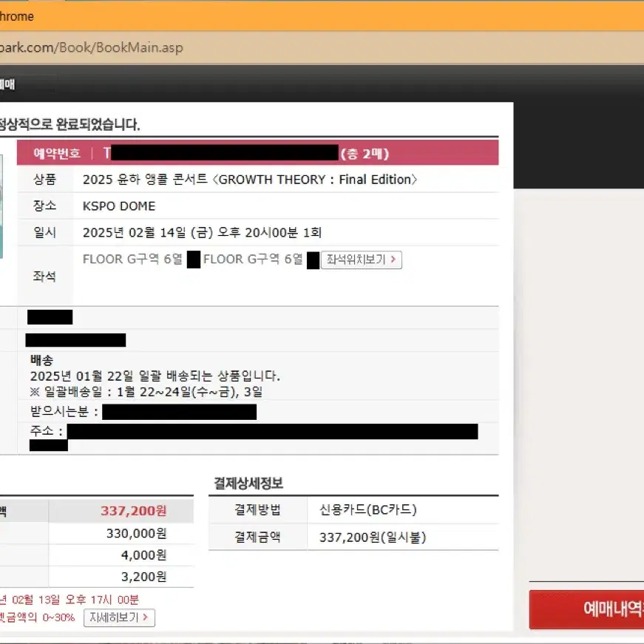Select the note '일괄배송일 : 1월 22~24일(수~금), 3일'
This screenshot has height=644, width=644.
[x=153, y=391]
